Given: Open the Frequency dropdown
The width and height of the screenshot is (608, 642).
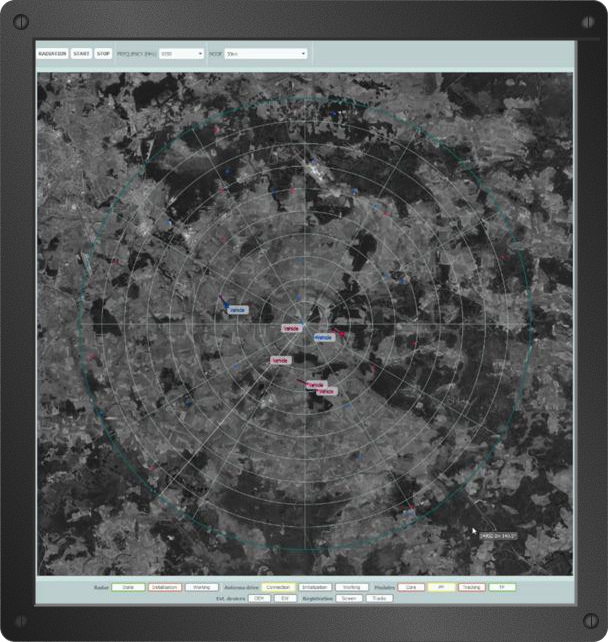Looking at the screenshot, I should pos(181,53).
